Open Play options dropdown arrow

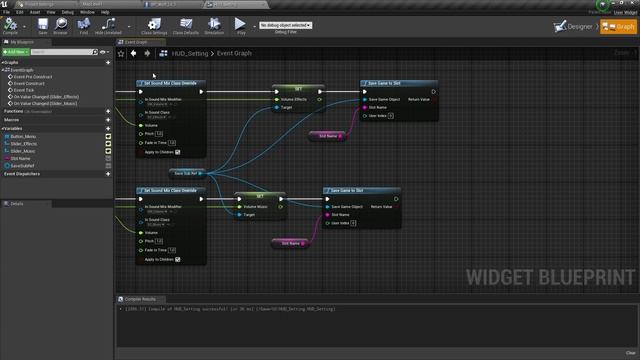(x=254, y=27)
